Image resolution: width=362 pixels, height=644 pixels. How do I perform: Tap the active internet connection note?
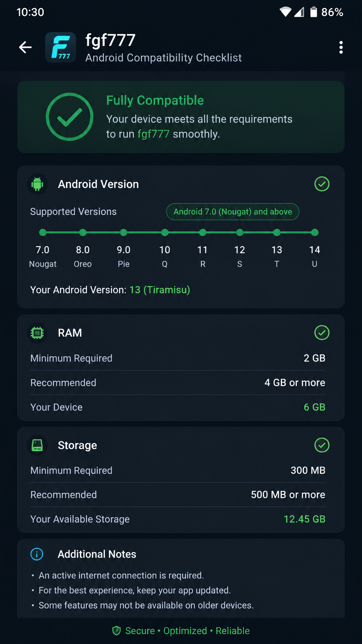(x=121, y=575)
